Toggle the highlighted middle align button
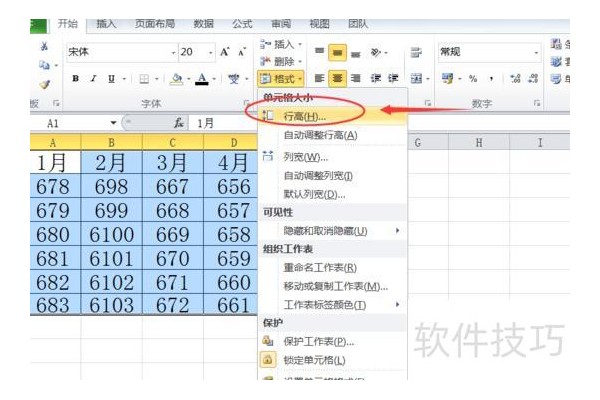This screenshot has height=400, width=600. point(337,53)
